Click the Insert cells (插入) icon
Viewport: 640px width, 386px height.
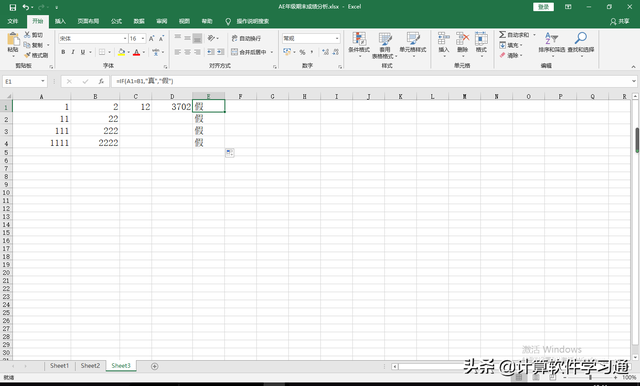[x=444, y=39]
